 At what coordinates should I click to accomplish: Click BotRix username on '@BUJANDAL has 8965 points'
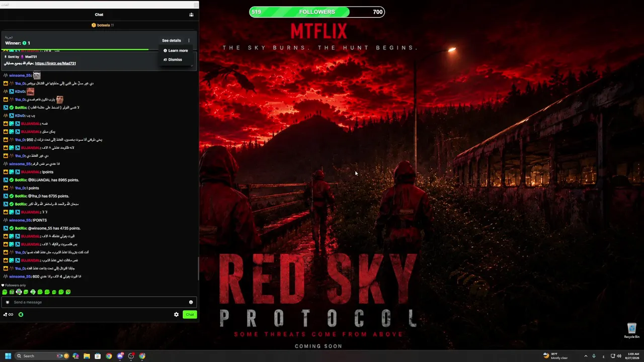(x=21, y=180)
